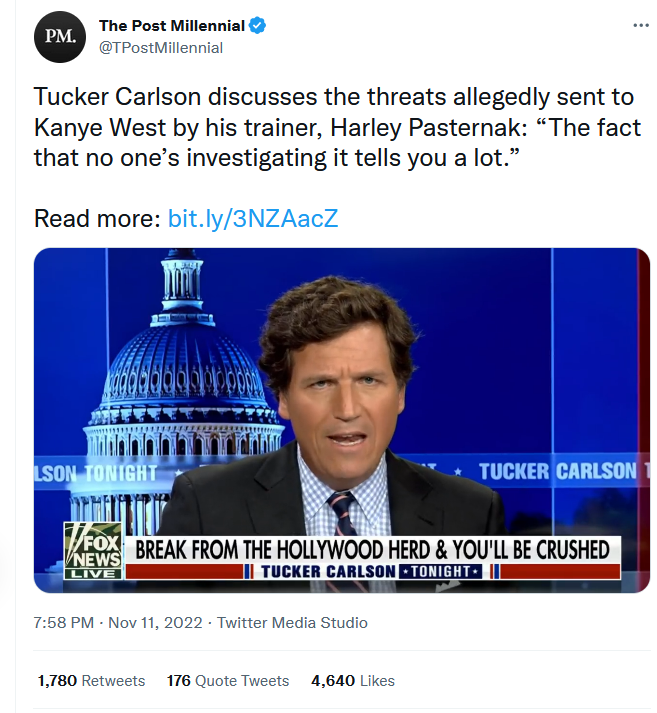Click the blue verified badge
This screenshot has height=713, width=657.
[x=256, y=27]
